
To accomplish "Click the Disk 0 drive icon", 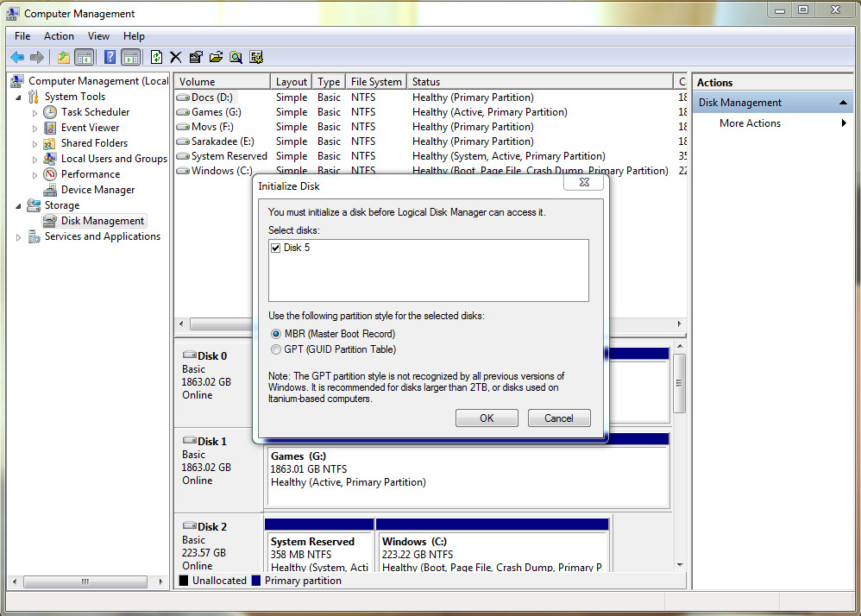I will point(190,355).
